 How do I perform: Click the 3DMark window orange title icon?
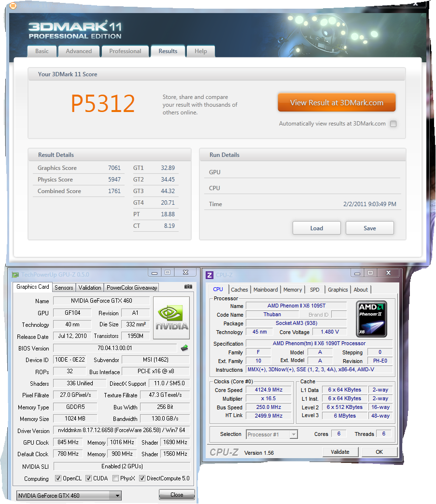[x=13, y=5]
